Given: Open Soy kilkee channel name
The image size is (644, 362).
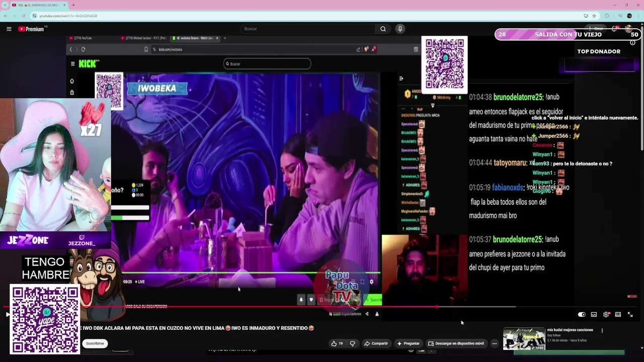Looking at the screenshot, I should coord(554,335).
